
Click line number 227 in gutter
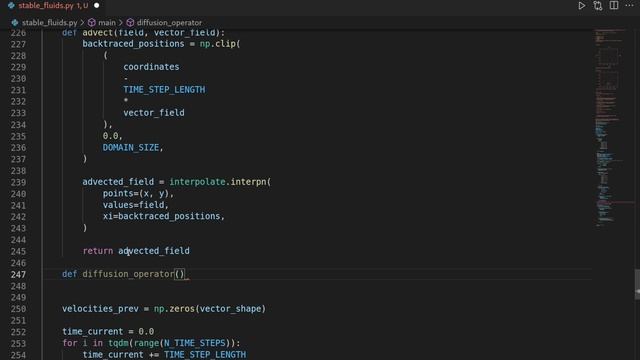[18, 44]
